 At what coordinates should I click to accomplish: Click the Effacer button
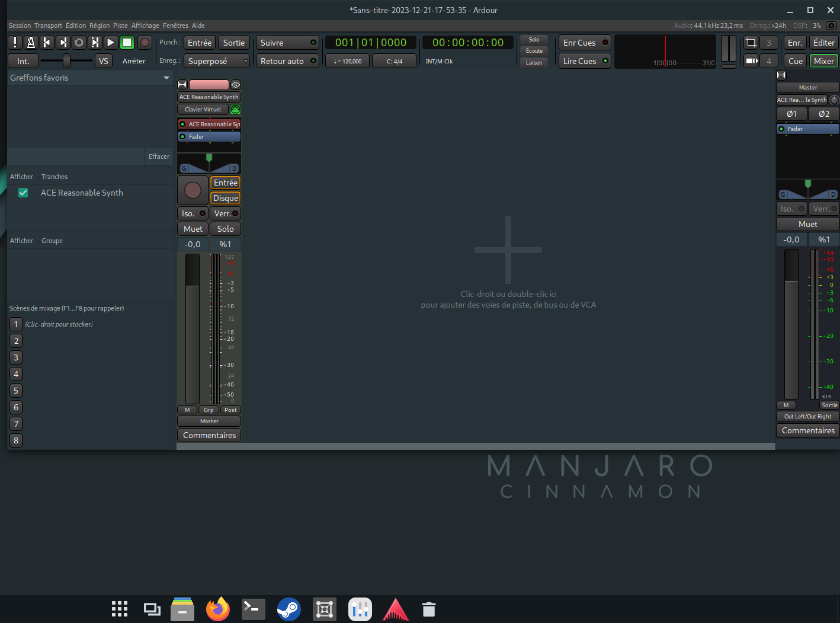[x=159, y=156]
